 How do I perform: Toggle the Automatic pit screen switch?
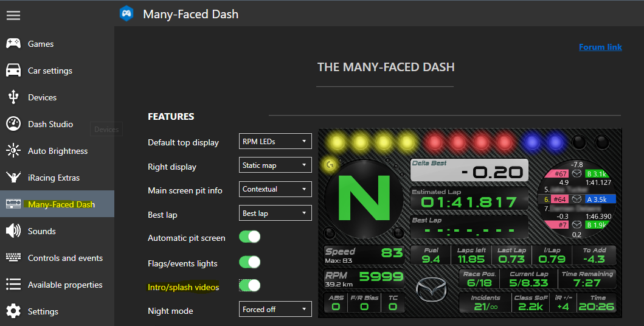point(250,237)
